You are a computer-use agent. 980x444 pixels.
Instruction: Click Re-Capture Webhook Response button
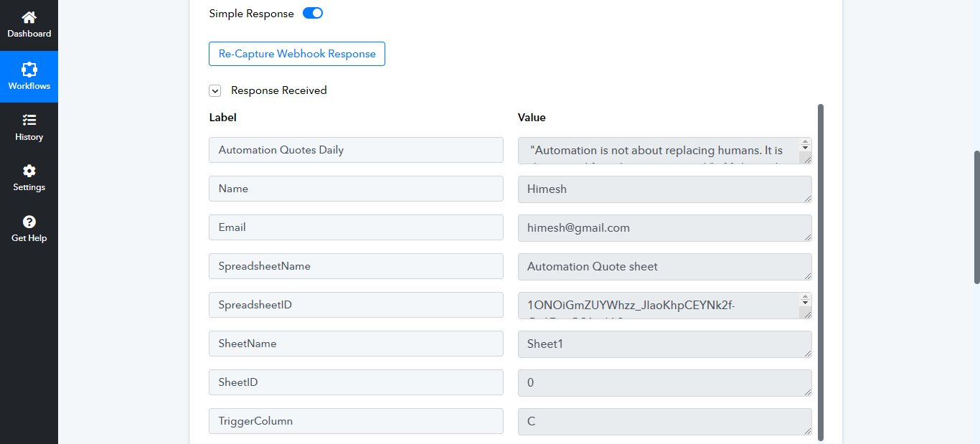[297, 54]
